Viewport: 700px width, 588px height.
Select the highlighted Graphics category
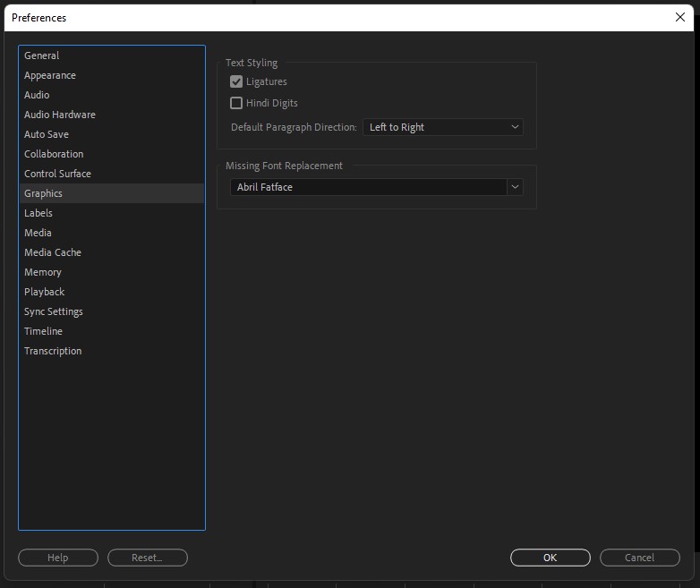(x=111, y=193)
